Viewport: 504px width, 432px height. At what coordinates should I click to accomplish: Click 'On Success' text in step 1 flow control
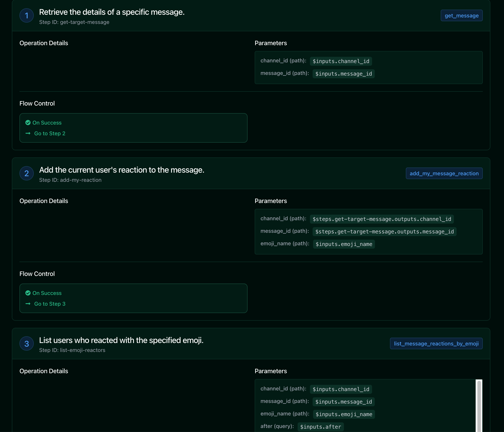[47, 123]
